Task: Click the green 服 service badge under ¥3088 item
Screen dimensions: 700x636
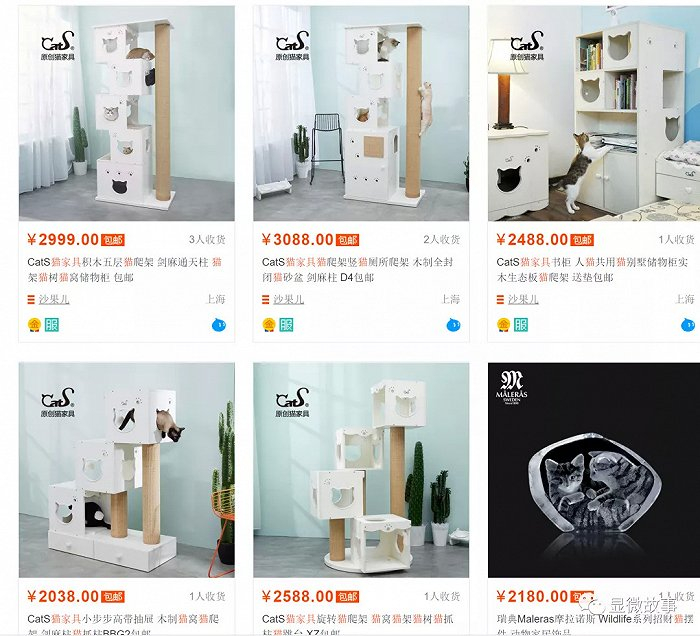Action: tap(286, 325)
